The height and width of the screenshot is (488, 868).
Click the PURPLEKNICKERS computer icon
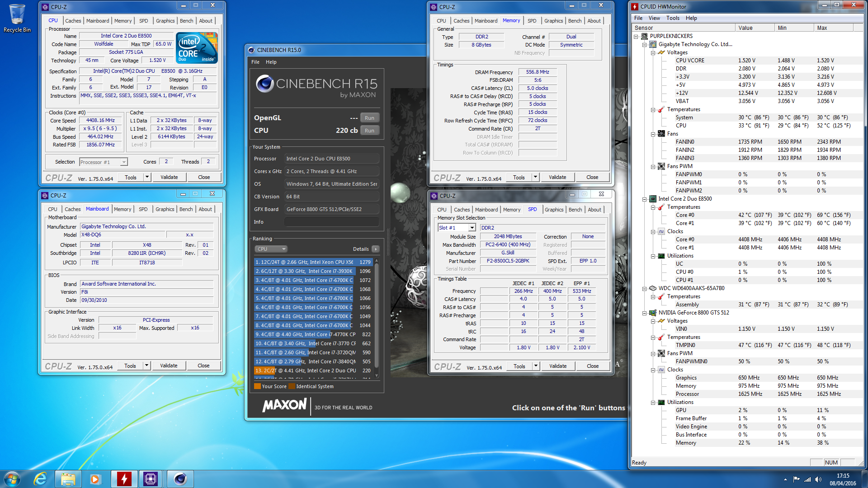(x=645, y=36)
